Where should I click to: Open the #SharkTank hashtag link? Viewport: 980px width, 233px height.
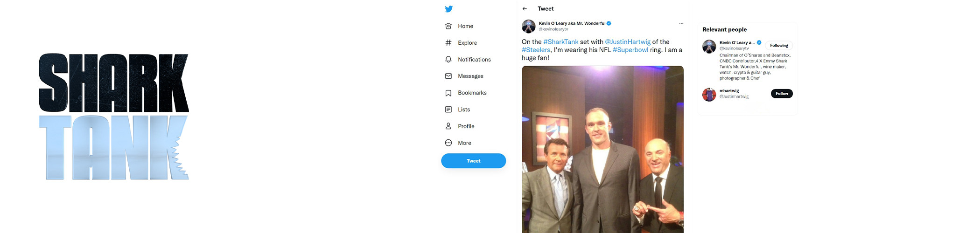[560, 42]
